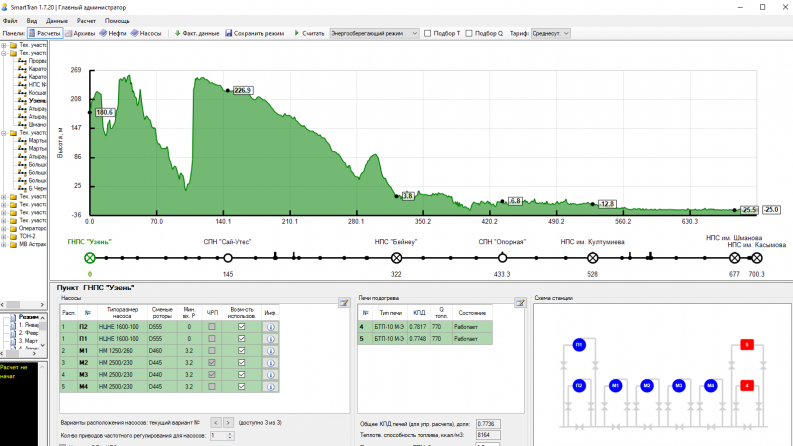Switch to the Расчеты panel
The width and height of the screenshot is (793, 446).
tap(44, 33)
